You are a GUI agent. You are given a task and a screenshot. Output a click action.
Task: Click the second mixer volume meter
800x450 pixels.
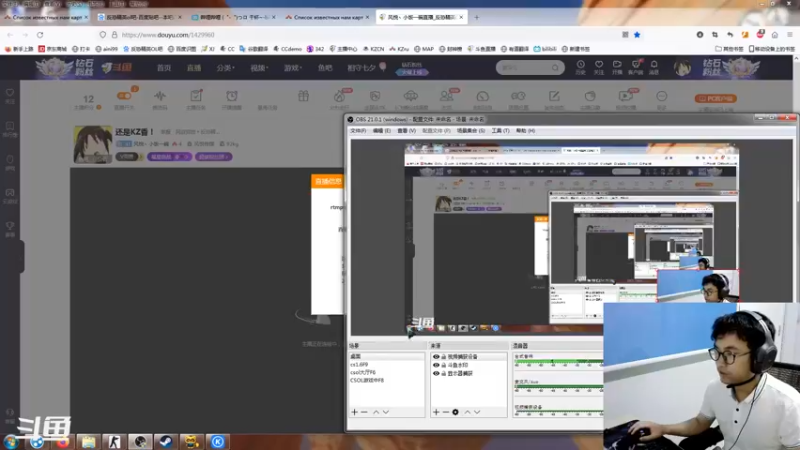click(558, 387)
